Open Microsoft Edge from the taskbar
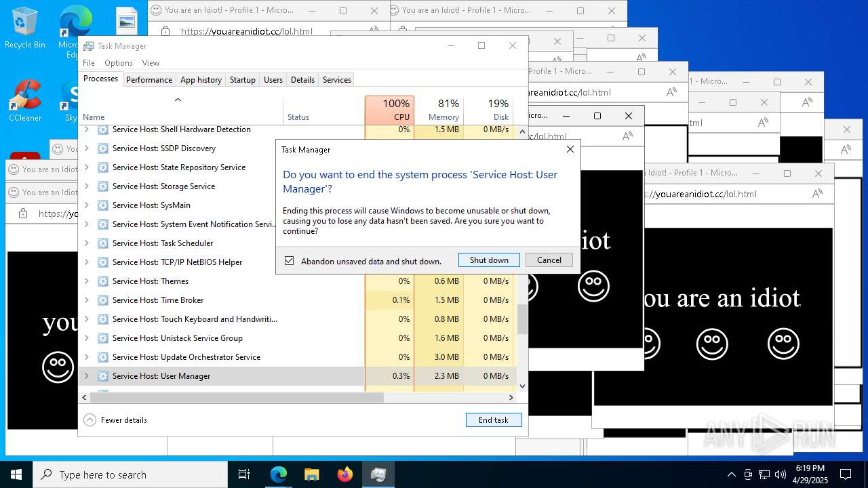Image resolution: width=868 pixels, height=488 pixels. pos(279,474)
